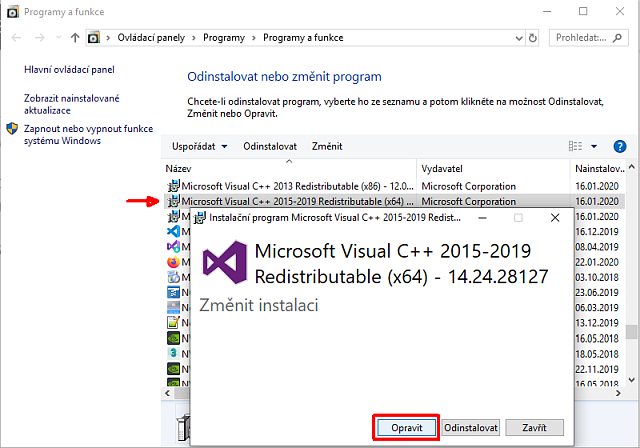Screen dimensions: 640x448
Task: Select Microsoft Visual C++ 2013 Redistributable (x86) row
Action: pyautogui.click(x=394, y=186)
